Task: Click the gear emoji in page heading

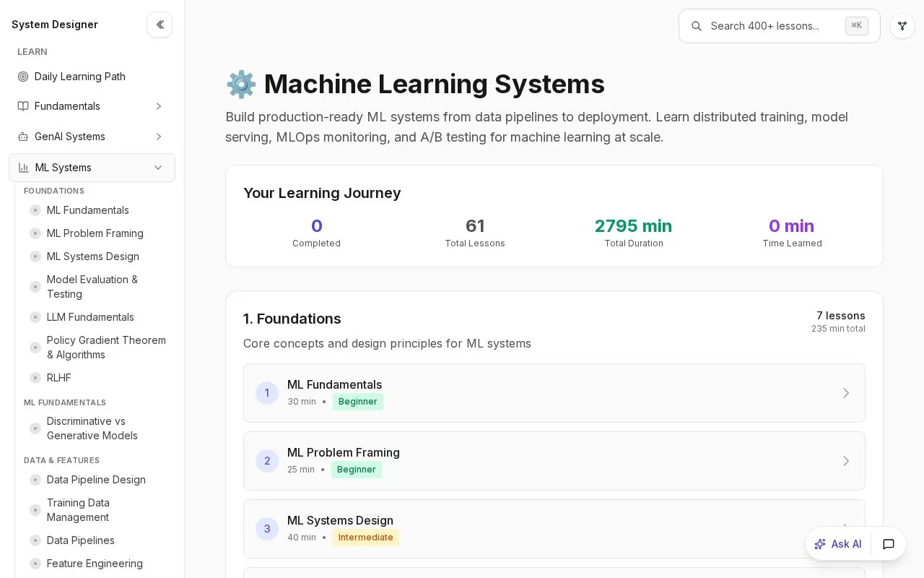Action: pos(241,85)
